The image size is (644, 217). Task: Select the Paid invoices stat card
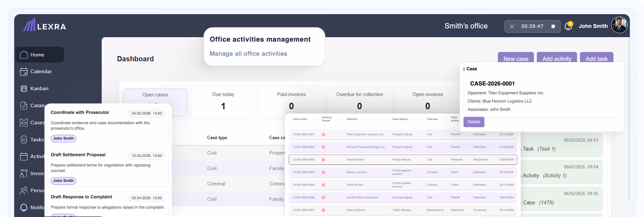[x=291, y=102]
